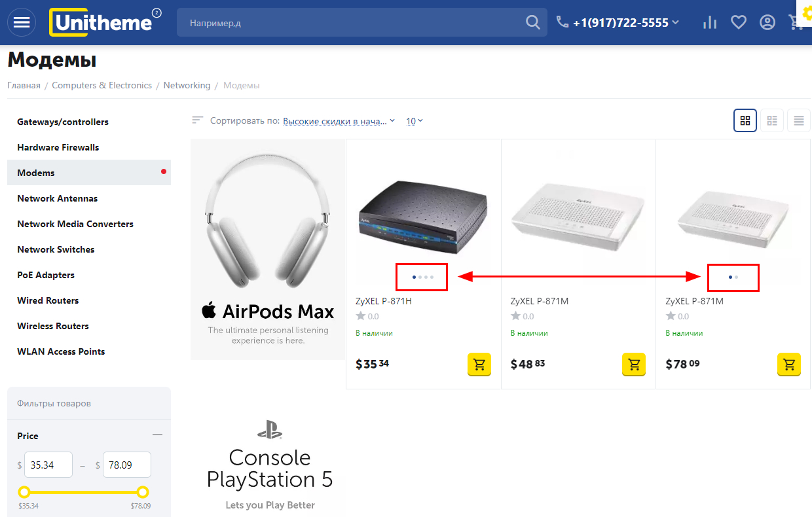
Task: Open ZyXEL P-871H product link
Action: (383, 302)
